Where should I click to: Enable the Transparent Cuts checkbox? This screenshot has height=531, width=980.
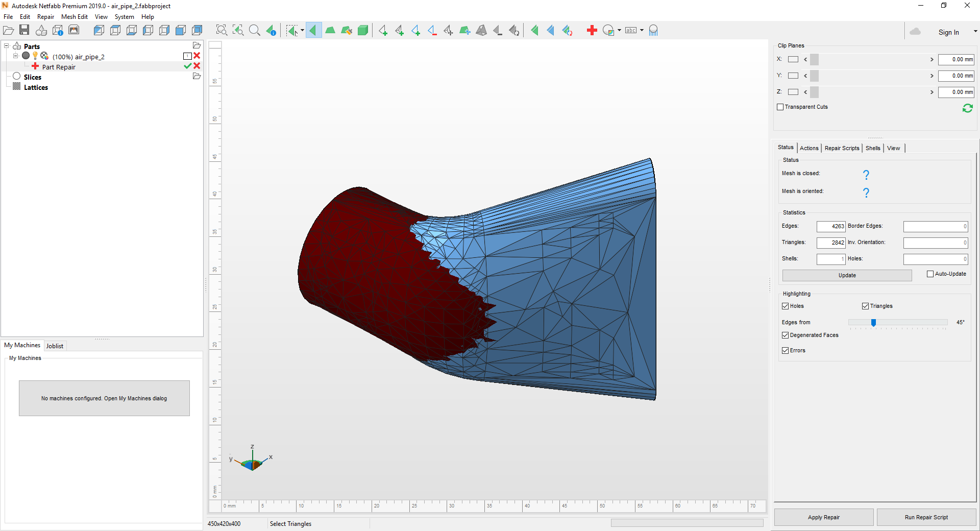780,107
